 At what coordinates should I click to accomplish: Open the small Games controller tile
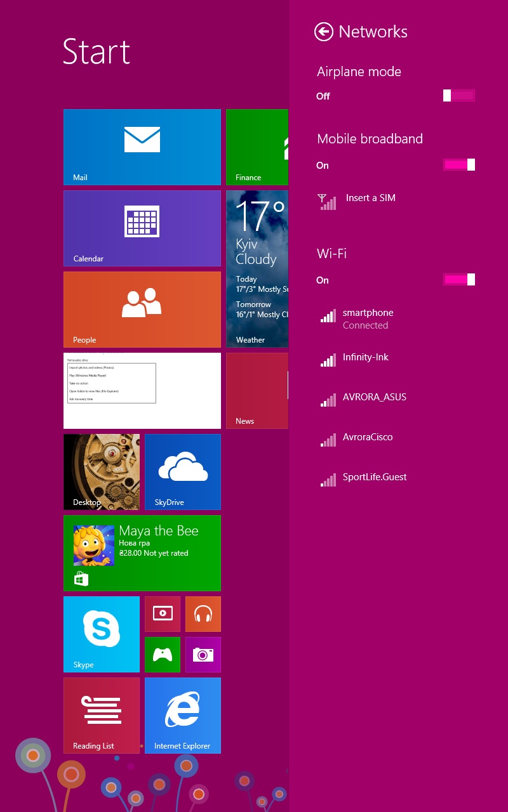point(163,654)
